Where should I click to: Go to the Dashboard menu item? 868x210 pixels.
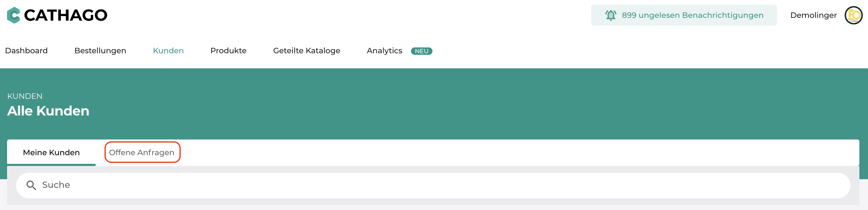coord(26,50)
